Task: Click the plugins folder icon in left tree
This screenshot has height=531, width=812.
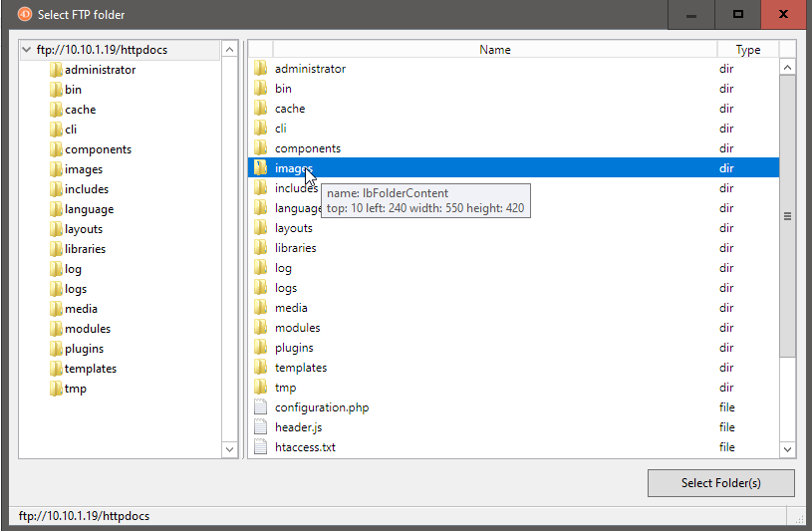Action: click(56, 349)
